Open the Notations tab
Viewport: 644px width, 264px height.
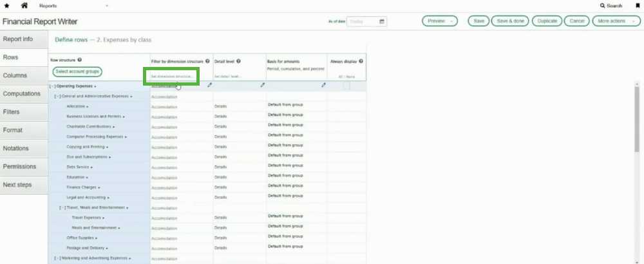(24, 148)
